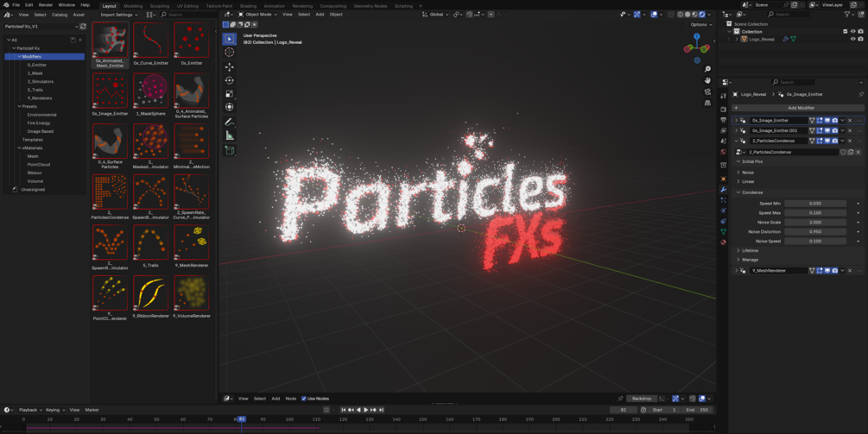Viewport: 868px width, 434px height.
Task: Open the Marker menu in the timeline
Action: pos(92,410)
